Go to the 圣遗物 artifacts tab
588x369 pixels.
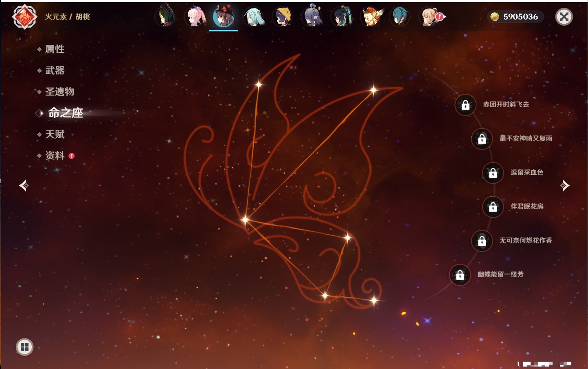(59, 92)
